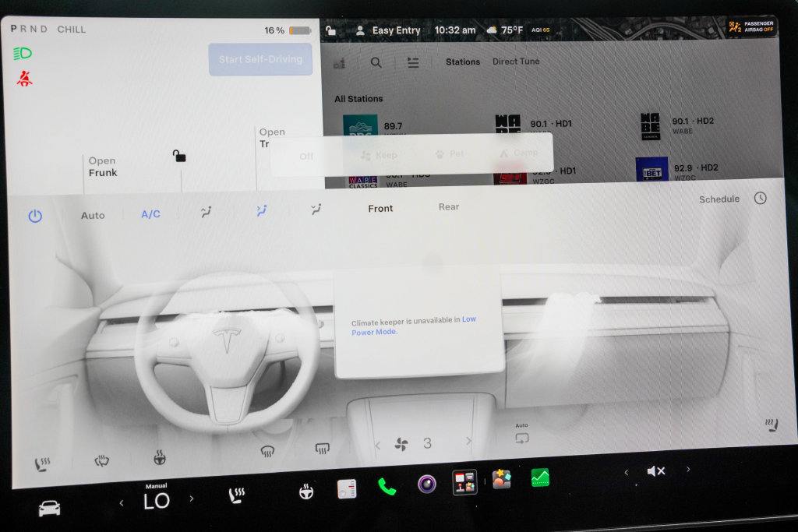Viewport: 798px width, 532px height.
Task: Switch to the Direct Tune tab
Action: pos(516,61)
